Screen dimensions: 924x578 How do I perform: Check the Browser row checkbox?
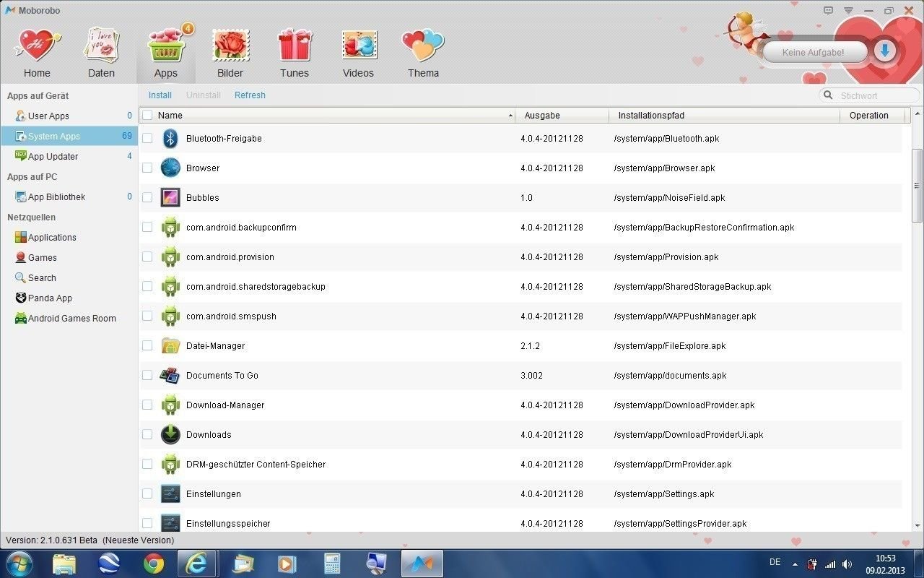(147, 168)
